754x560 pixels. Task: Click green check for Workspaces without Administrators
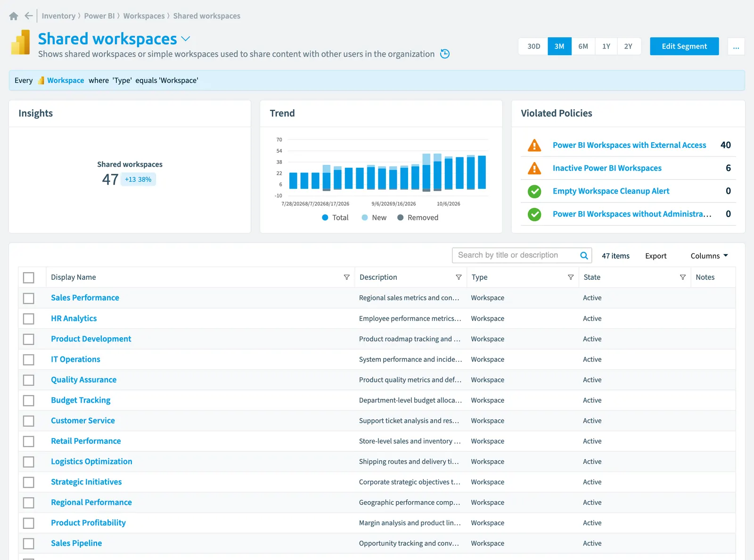pos(534,214)
